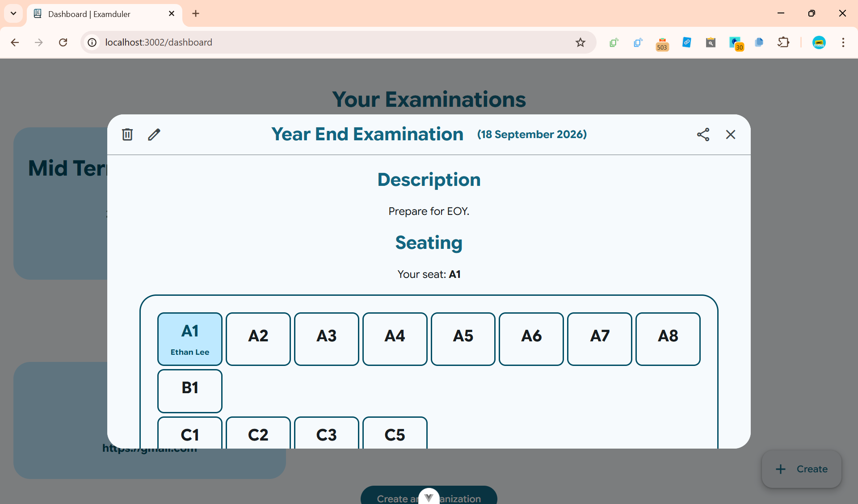Click the extension showing the 503 badge

click(x=662, y=43)
